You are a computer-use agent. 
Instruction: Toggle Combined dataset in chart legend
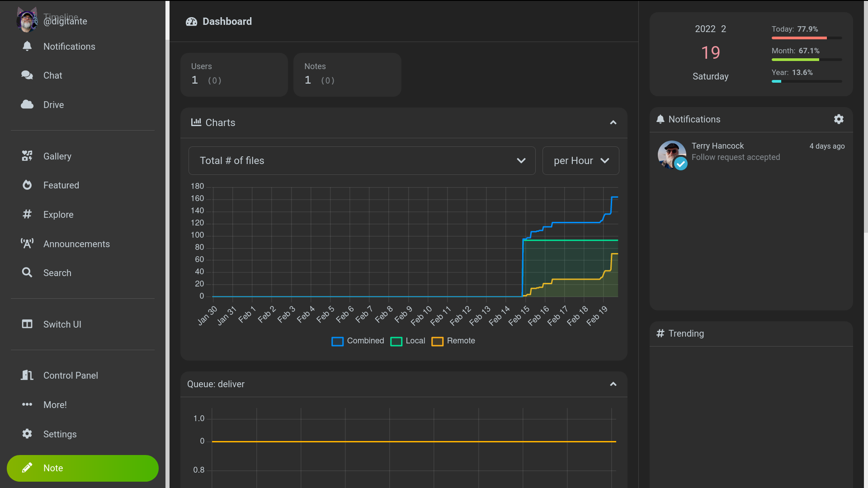click(358, 341)
